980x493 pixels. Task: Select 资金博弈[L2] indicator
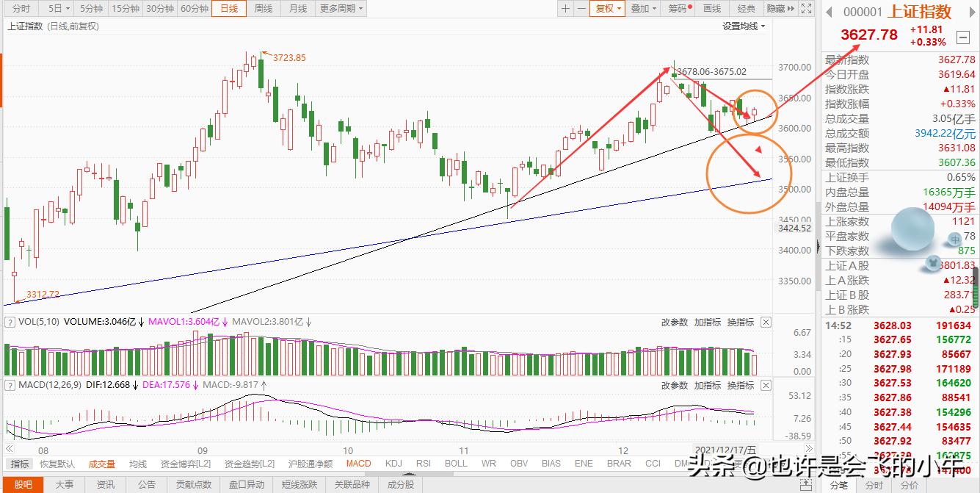point(184,464)
